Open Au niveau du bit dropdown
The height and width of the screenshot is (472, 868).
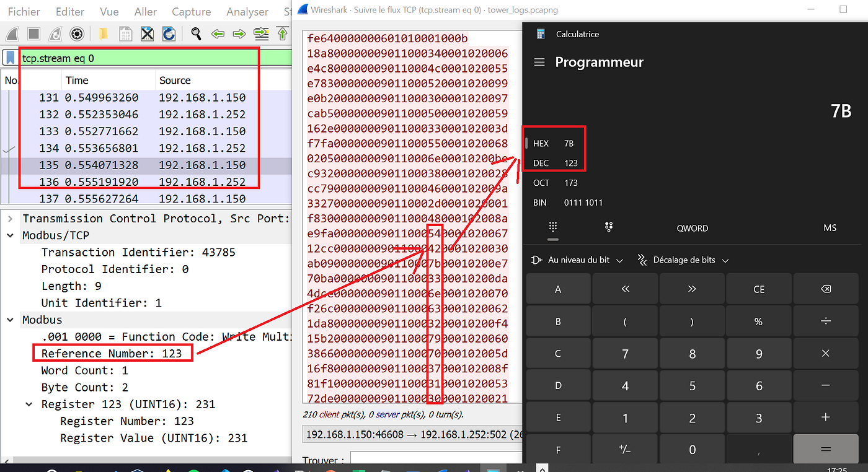[x=577, y=260]
